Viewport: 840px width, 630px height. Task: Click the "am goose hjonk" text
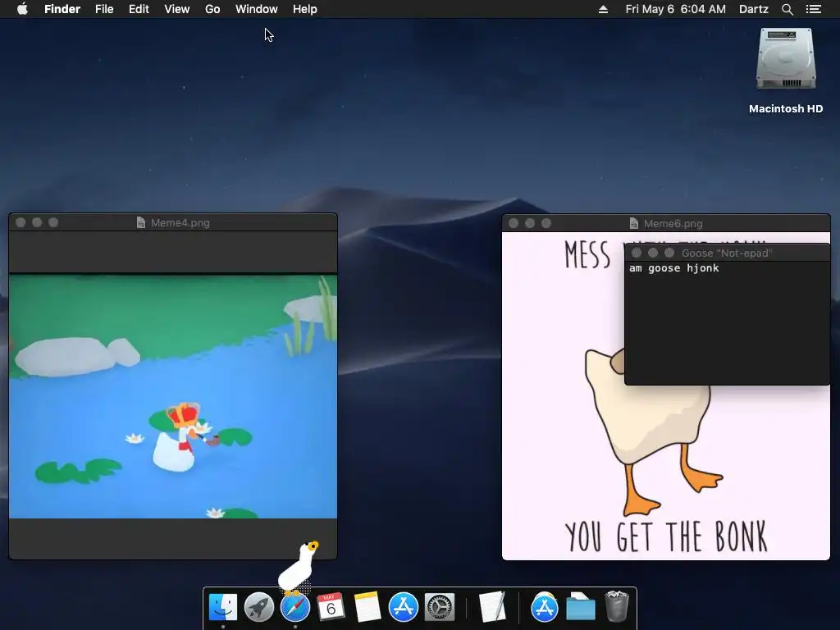pos(674,268)
